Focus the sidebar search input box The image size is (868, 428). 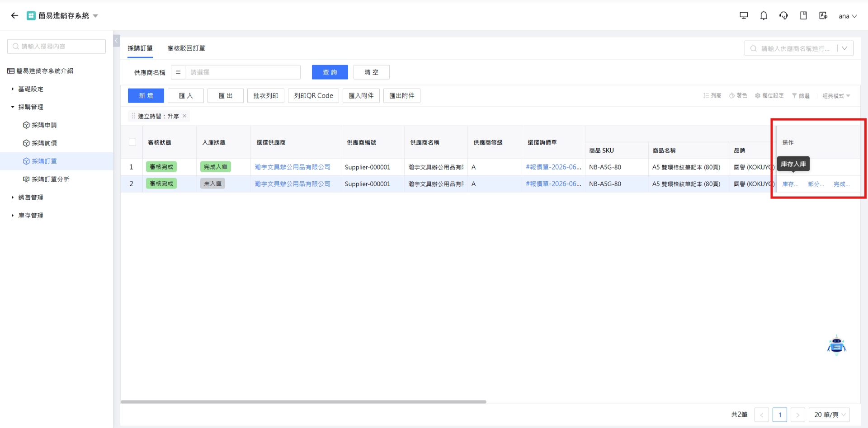click(x=57, y=47)
